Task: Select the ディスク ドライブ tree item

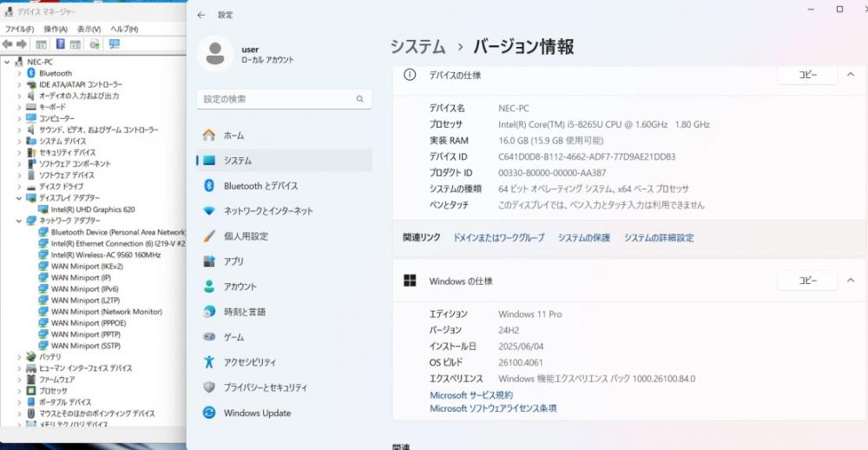Action: pyautogui.click(x=61, y=187)
